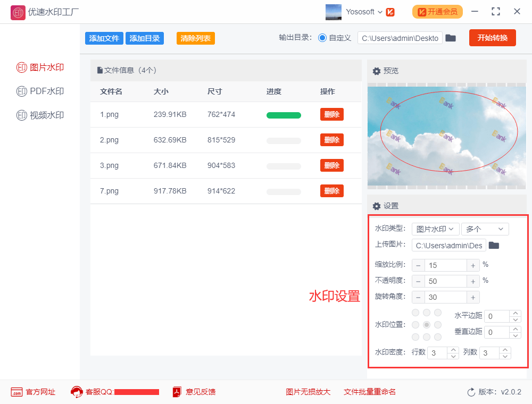
Task: Click the user avatar thumbnail
Action: 334,12
